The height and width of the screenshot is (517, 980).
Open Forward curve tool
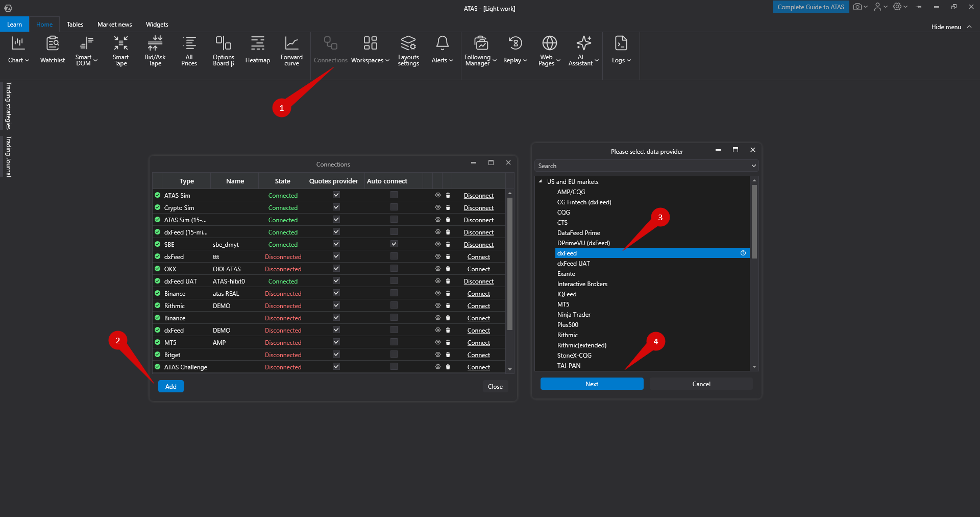point(291,50)
